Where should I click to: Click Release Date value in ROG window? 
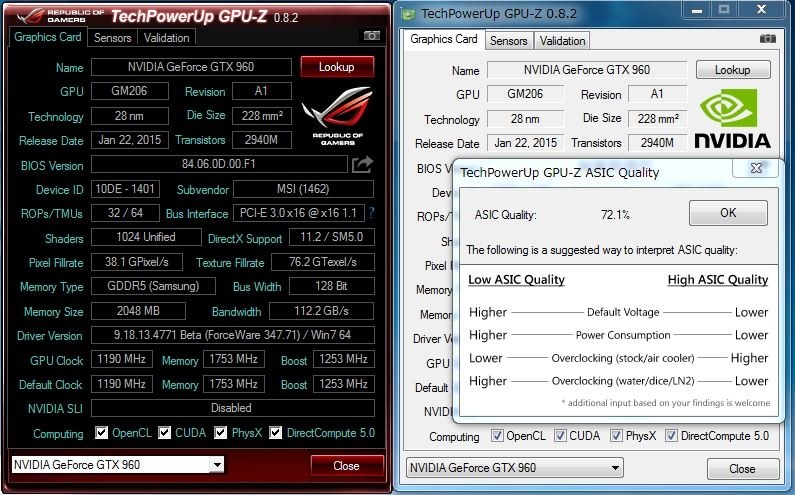(129, 139)
